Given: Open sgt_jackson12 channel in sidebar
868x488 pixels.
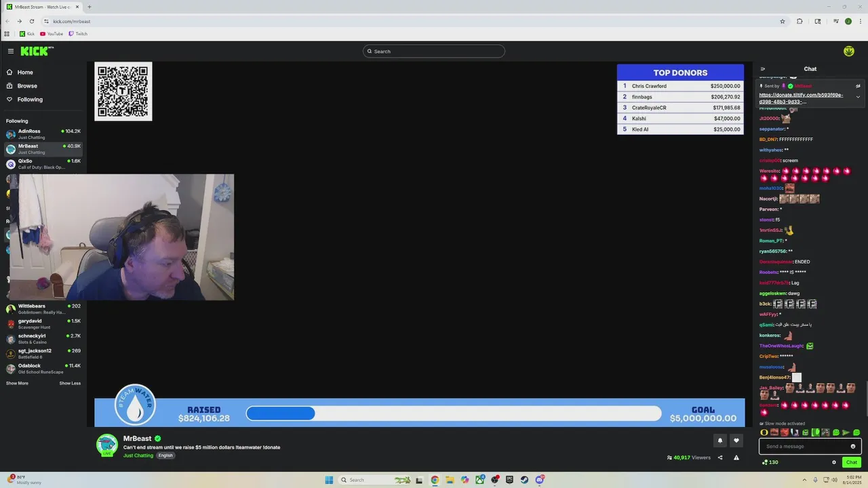Looking at the screenshot, I should [43, 354].
